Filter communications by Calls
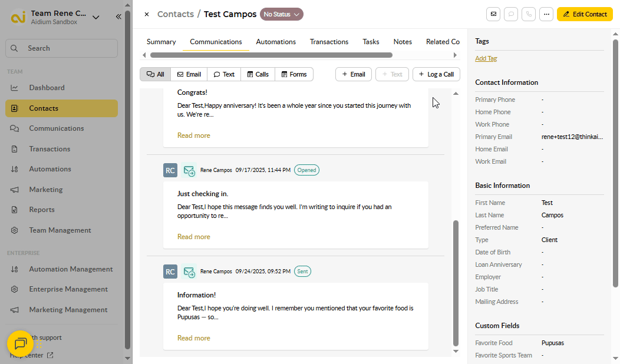Image resolution: width=620 pixels, height=364 pixels. coord(258,74)
